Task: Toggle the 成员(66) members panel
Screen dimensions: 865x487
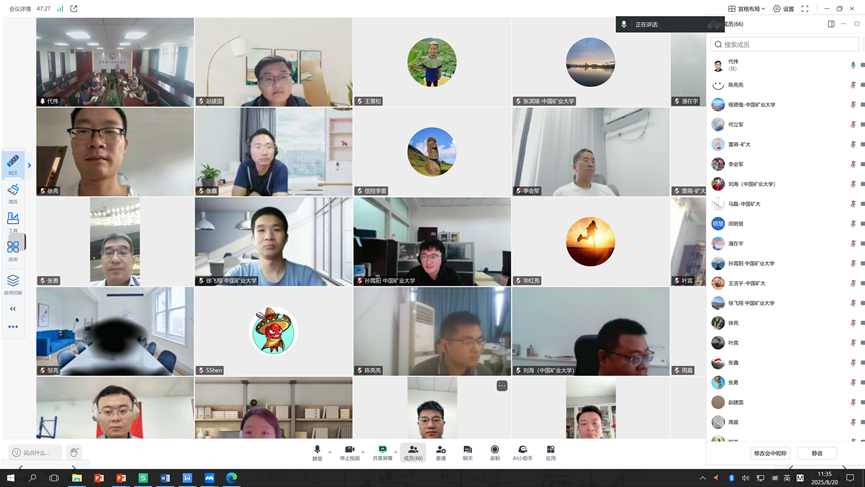Action: click(x=413, y=452)
